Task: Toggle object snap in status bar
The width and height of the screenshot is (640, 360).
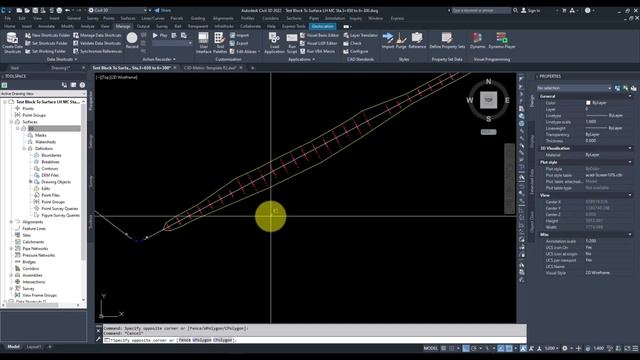Action: [509, 348]
